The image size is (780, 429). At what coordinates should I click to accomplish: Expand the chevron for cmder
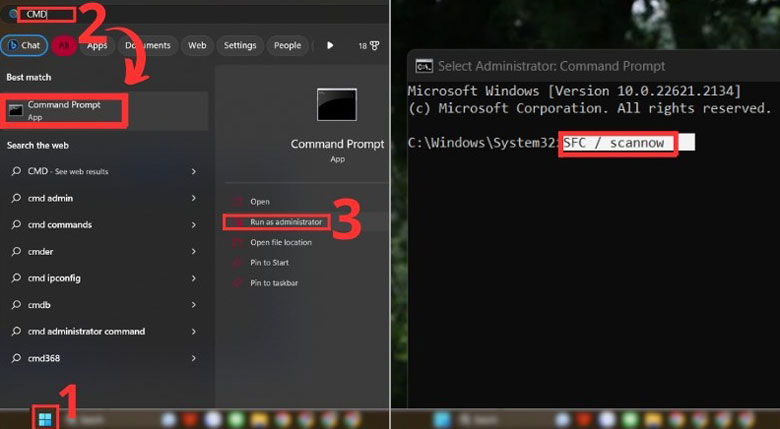[x=194, y=251]
